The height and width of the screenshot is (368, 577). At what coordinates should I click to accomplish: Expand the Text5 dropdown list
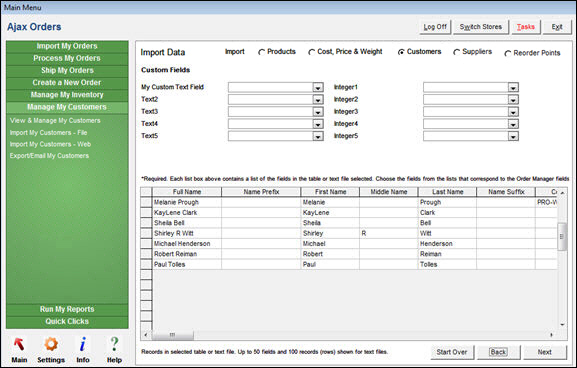[x=318, y=137]
